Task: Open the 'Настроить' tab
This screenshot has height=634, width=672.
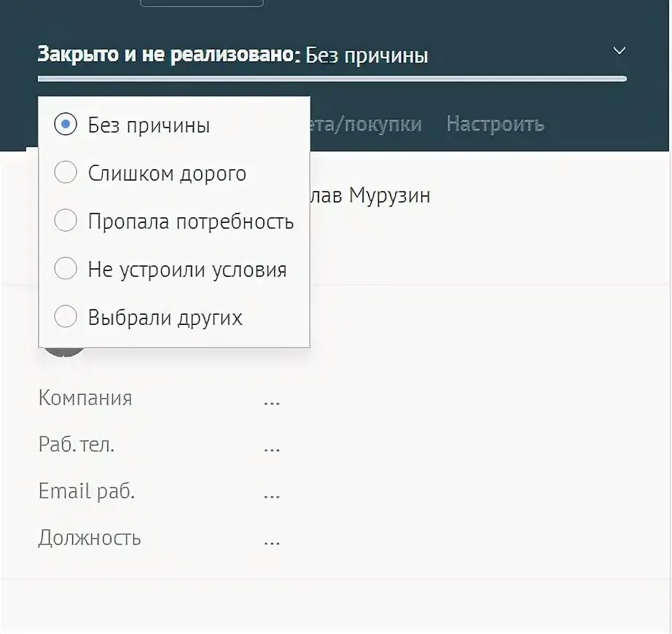Action: 495,124
